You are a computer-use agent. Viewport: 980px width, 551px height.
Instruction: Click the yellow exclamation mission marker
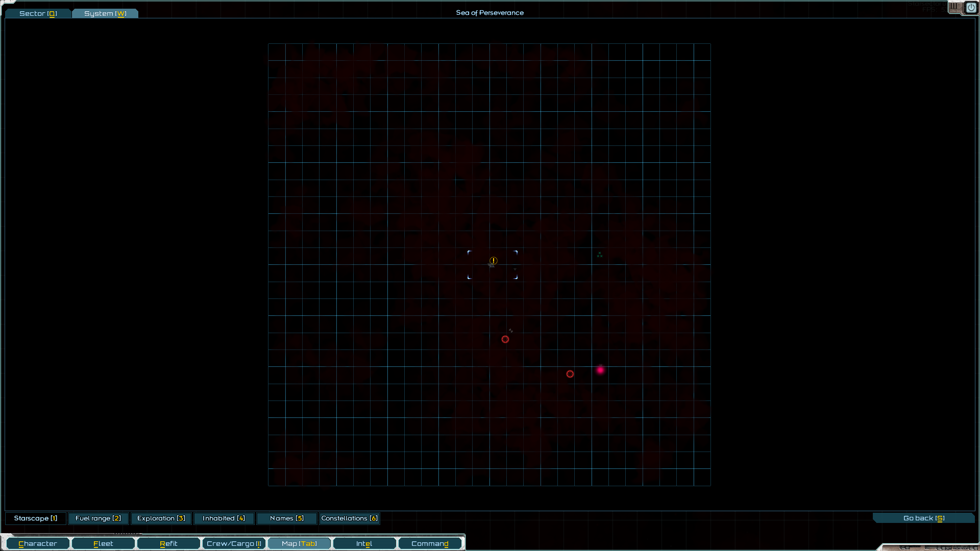494,260
